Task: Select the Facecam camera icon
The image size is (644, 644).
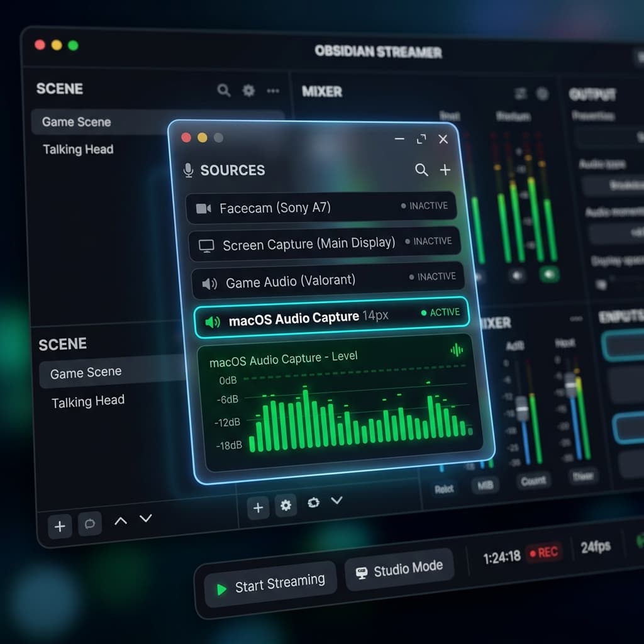Action: tap(203, 208)
